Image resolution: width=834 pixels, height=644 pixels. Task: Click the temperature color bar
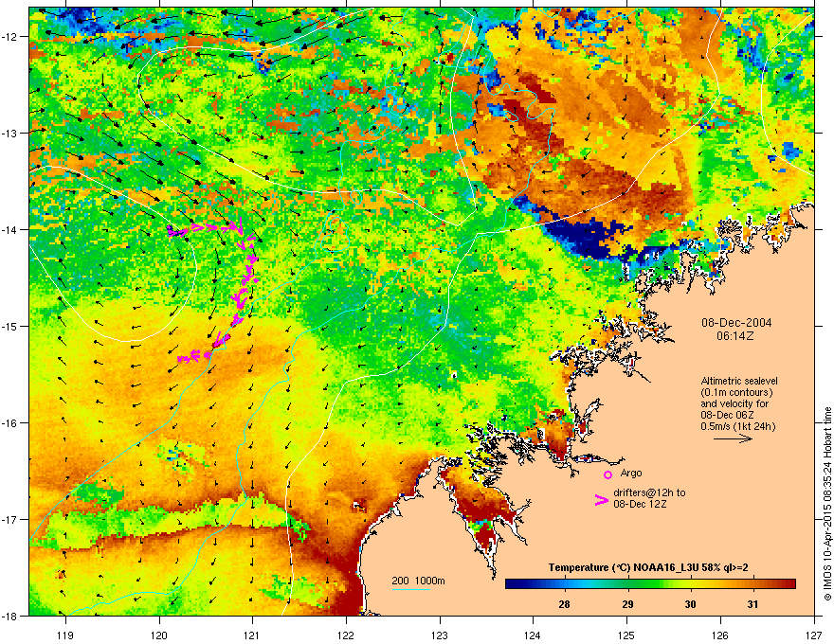coord(650,584)
